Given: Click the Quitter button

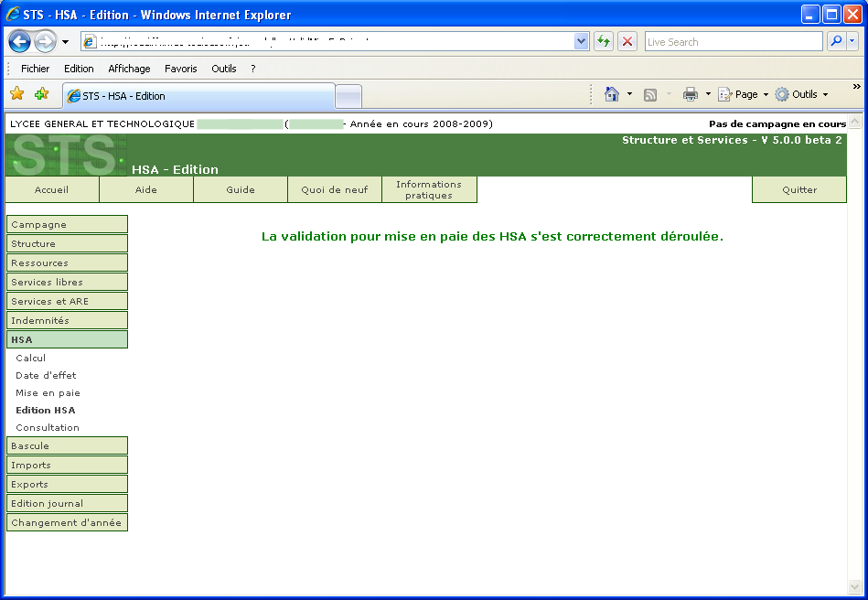Looking at the screenshot, I should pyautogui.click(x=799, y=190).
